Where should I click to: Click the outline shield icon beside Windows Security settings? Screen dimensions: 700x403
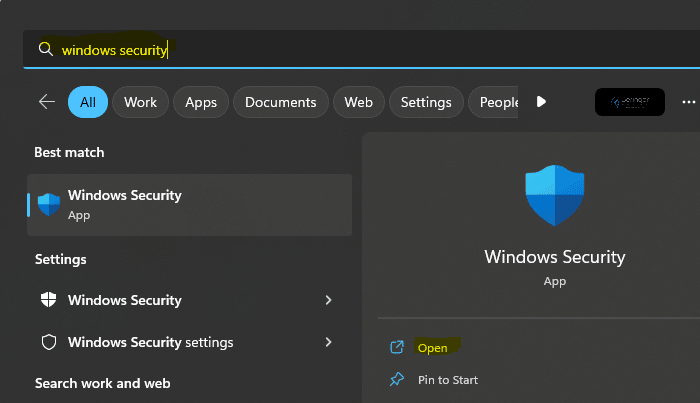49,342
